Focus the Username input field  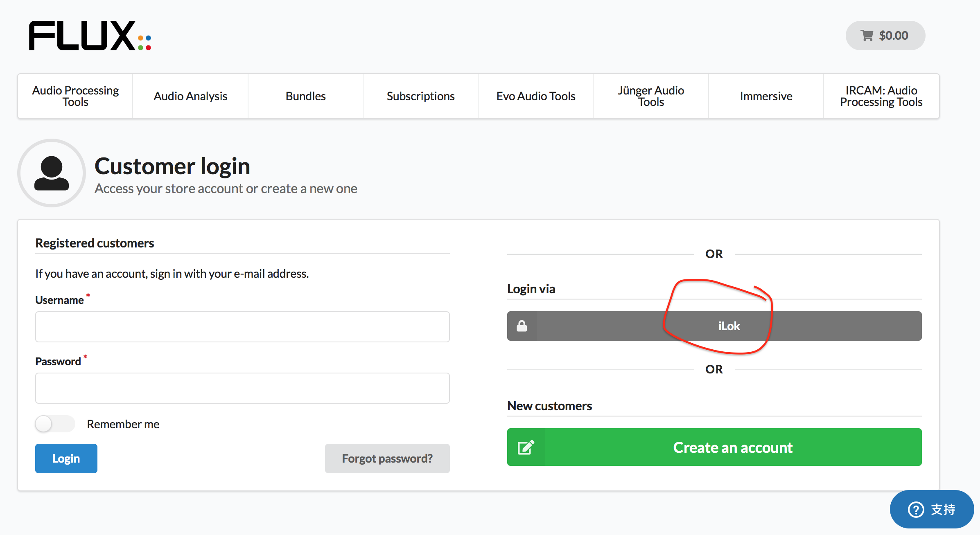[x=242, y=327]
